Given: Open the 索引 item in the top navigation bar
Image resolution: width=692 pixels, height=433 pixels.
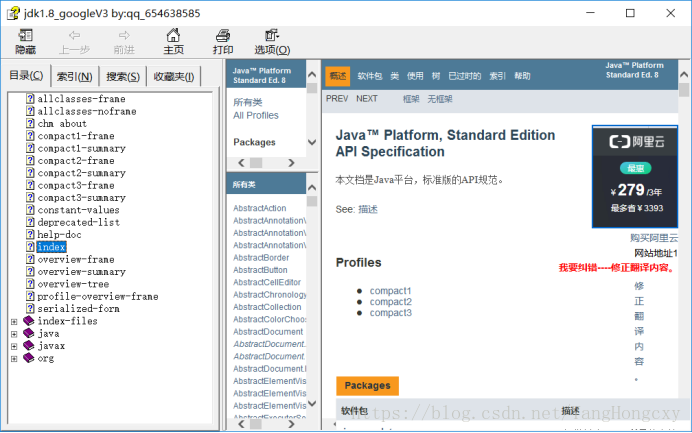Looking at the screenshot, I should [x=497, y=76].
